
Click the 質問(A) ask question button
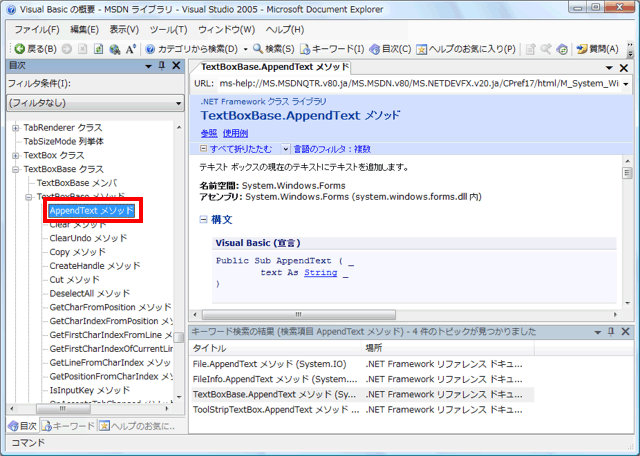point(598,49)
